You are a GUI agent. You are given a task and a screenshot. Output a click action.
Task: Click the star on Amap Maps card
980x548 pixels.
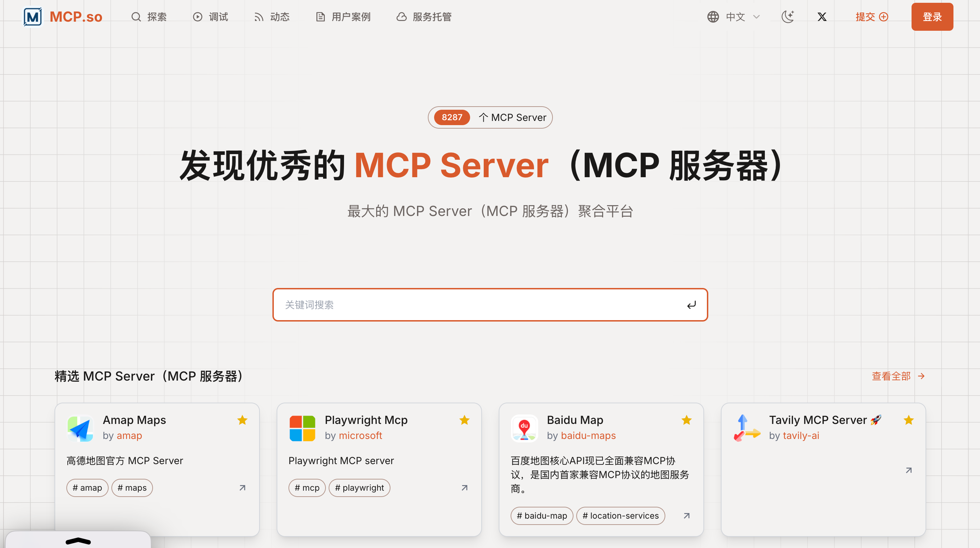point(242,420)
